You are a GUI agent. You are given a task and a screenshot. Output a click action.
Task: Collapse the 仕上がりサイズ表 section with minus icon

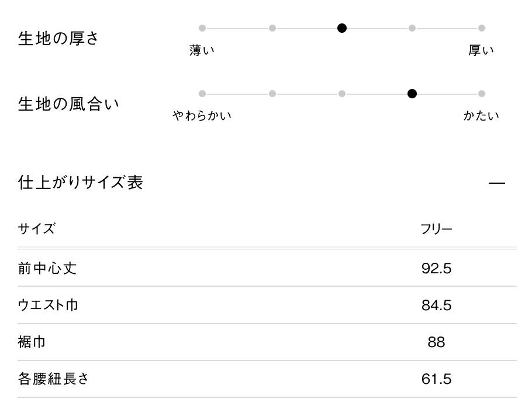pos(496,183)
